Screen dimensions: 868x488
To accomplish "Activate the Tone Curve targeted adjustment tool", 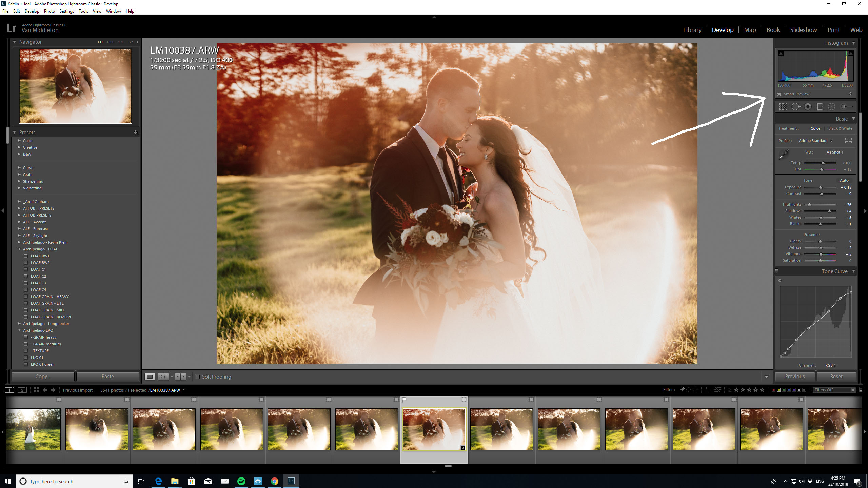I will 780,280.
